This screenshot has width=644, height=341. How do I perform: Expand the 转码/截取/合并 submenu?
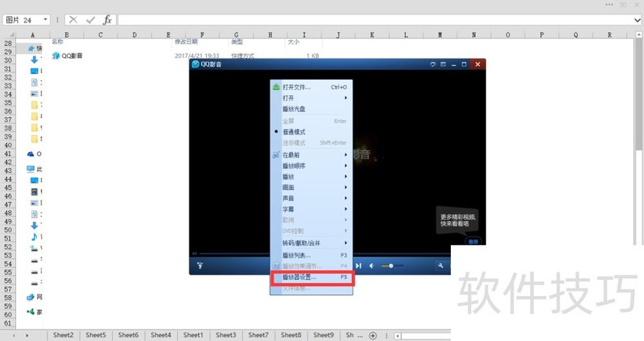[x=302, y=242]
